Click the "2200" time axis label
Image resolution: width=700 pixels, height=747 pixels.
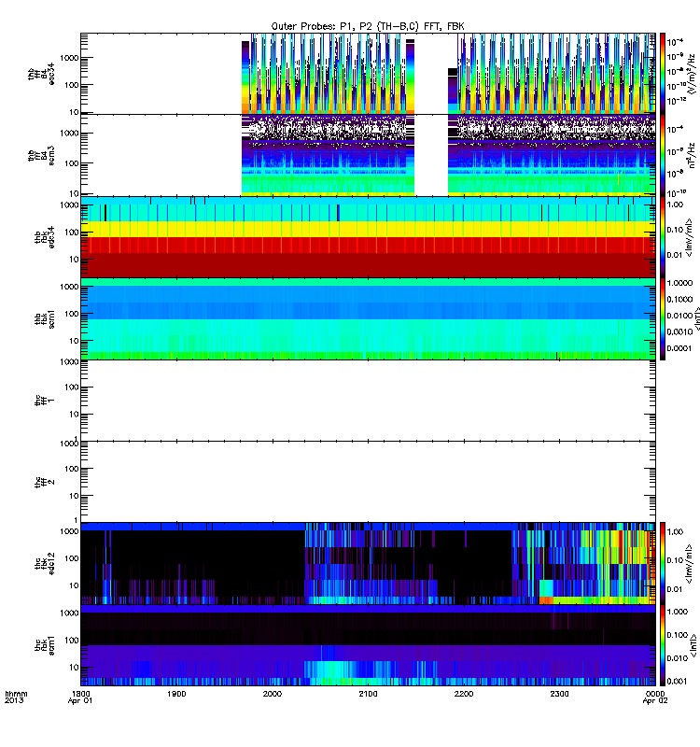(464, 694)
